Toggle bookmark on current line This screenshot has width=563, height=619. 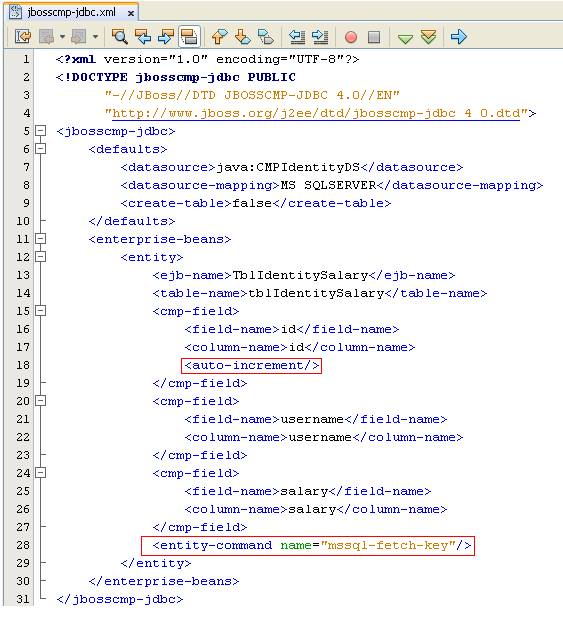tap(266, 37)
